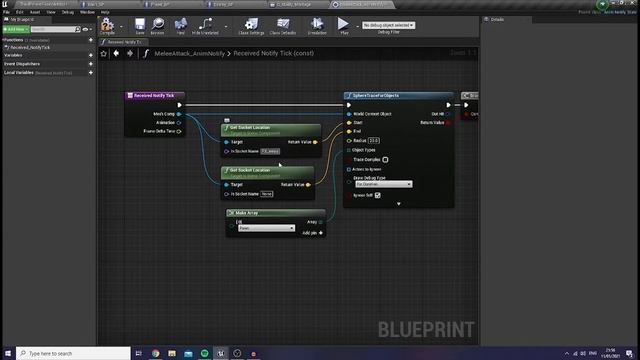Image resolution: width=640 pixels, height=360 pixels.
Task: Click Radius value field on SphereTrace
Action: click(x=373, y=140)
